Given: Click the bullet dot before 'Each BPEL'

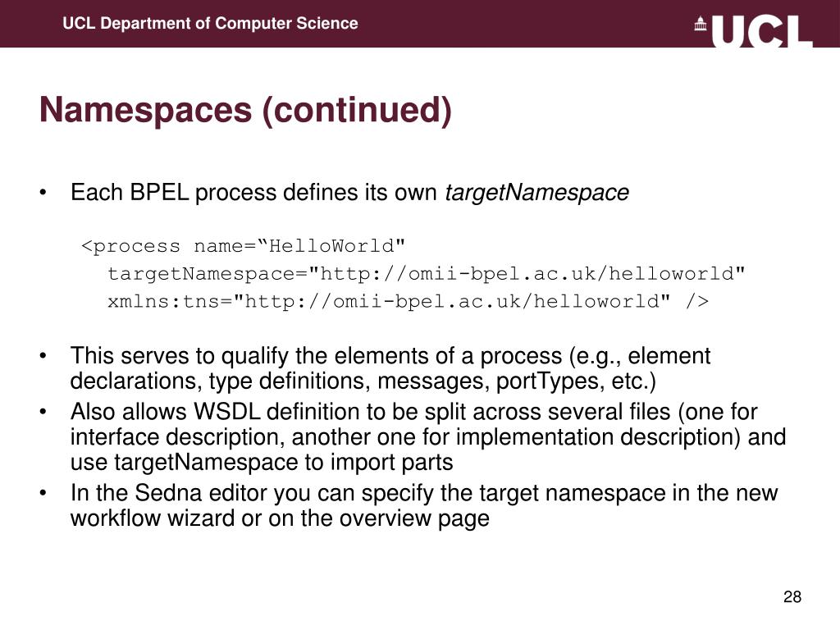Looking at the screenshot, I should click(x=43, y=193).
